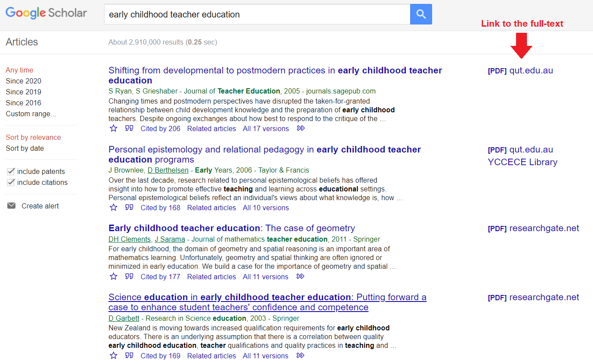This screenshot has width=593, height=364.
Task: Click the Create alert envelope icon
Action: pyautogui.click(x=11, y=206)
